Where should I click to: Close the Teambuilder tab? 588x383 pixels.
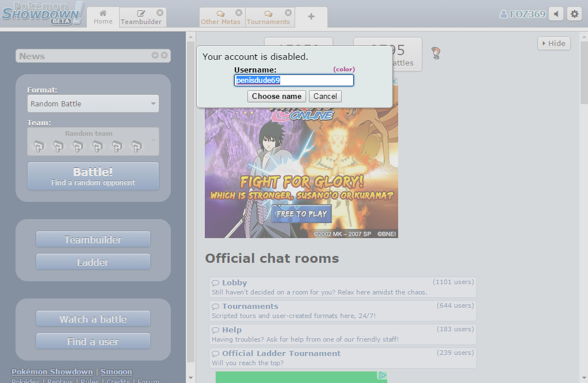point(160,13)
